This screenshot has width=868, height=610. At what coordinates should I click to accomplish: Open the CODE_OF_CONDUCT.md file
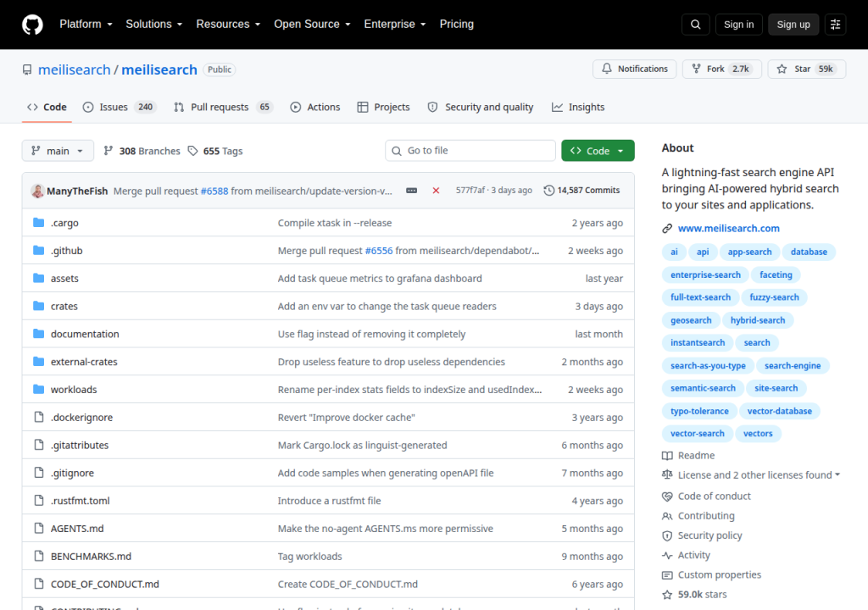tap(104, 584)
